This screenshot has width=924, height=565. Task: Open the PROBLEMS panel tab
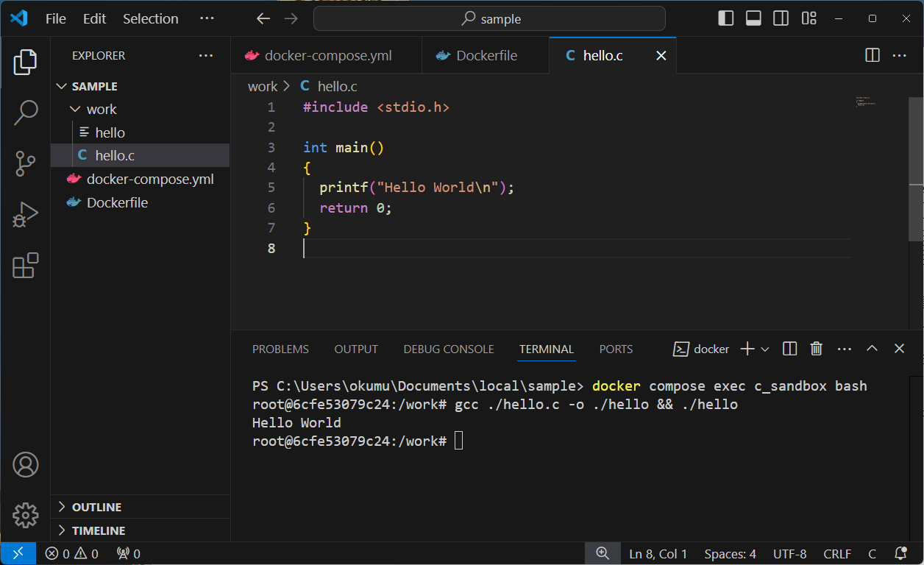pyautogui.click(x=280, y=349)
